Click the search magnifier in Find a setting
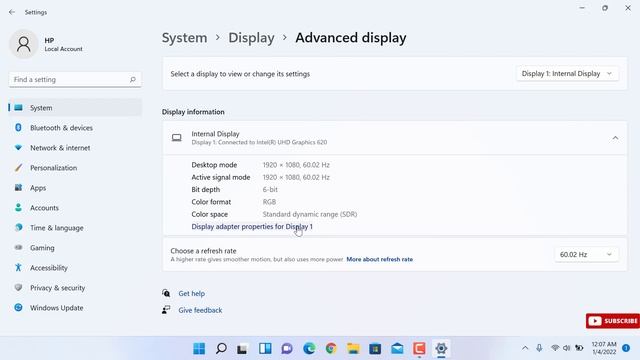This screenshot has width=640, height=360. 133,80
